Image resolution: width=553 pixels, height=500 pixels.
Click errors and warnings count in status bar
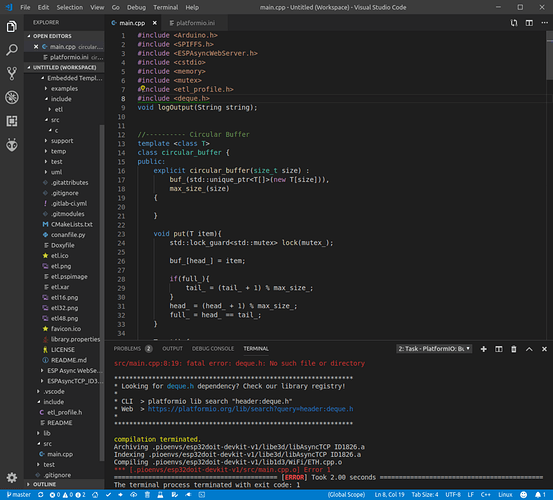[x=68, y=495]
